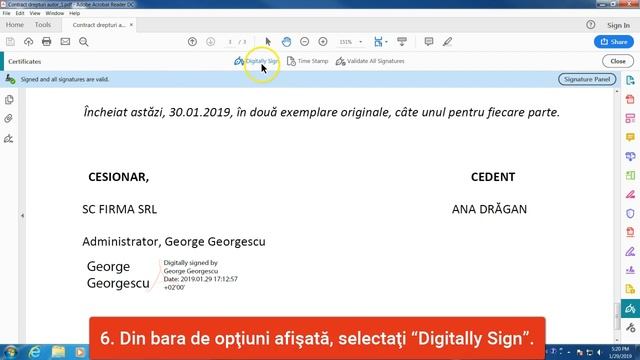Open attachments paperclip panel

pyautogui.click(x=9, y=119)
